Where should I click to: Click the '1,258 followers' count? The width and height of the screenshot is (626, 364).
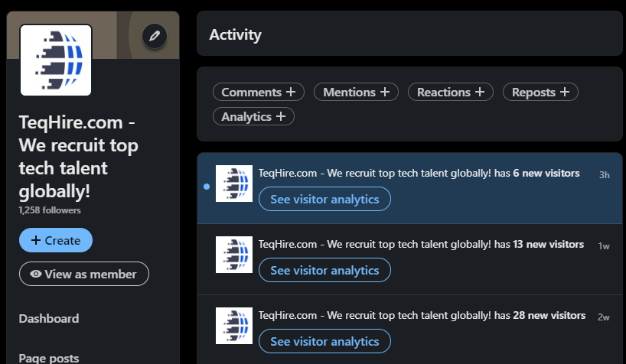point(50,210)
